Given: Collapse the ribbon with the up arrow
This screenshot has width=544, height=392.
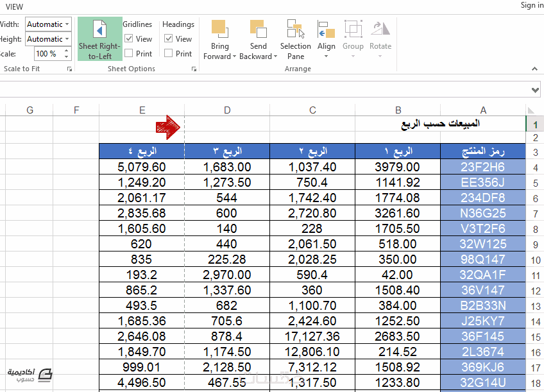Looking at the screenshot, I should (534, 69).
